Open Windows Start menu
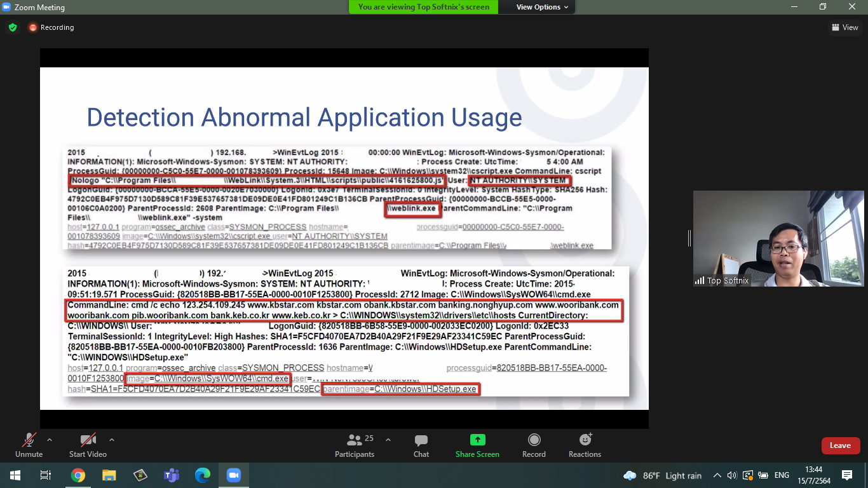The height and width of the screenshot is (488, 868). click(15, 475)
